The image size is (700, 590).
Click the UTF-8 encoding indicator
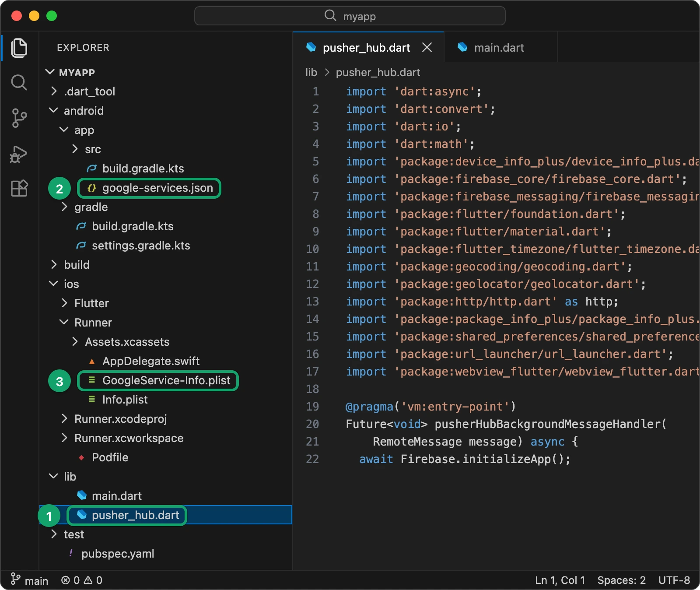pos(674,580)
